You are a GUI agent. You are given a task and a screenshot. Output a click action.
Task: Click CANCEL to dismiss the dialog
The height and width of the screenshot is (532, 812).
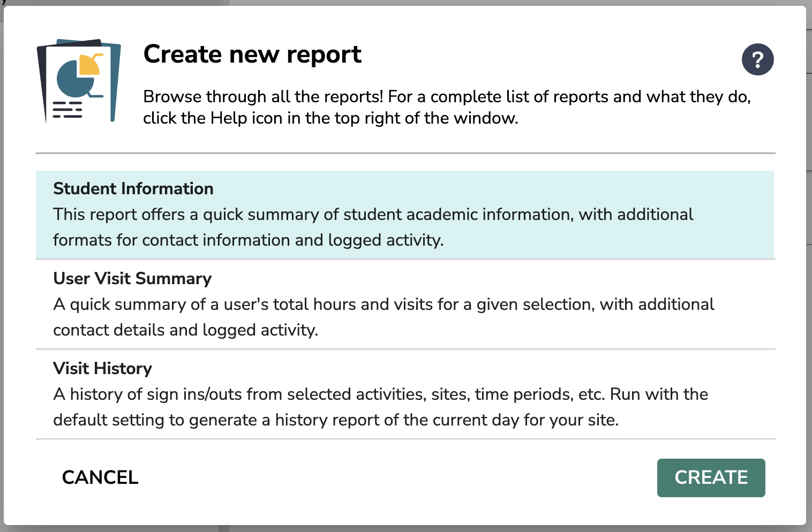tap(100, 477)
